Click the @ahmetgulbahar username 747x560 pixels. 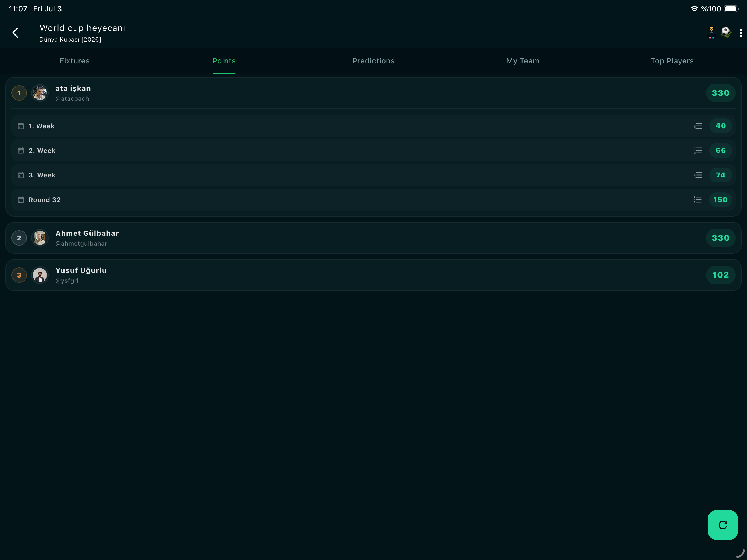tap(81, 244)
